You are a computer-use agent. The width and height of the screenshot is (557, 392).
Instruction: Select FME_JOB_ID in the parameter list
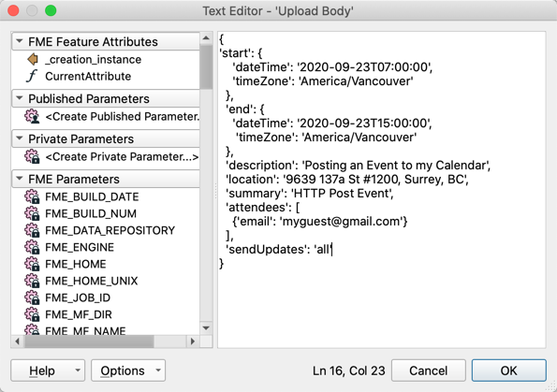[x=78, y=298]
